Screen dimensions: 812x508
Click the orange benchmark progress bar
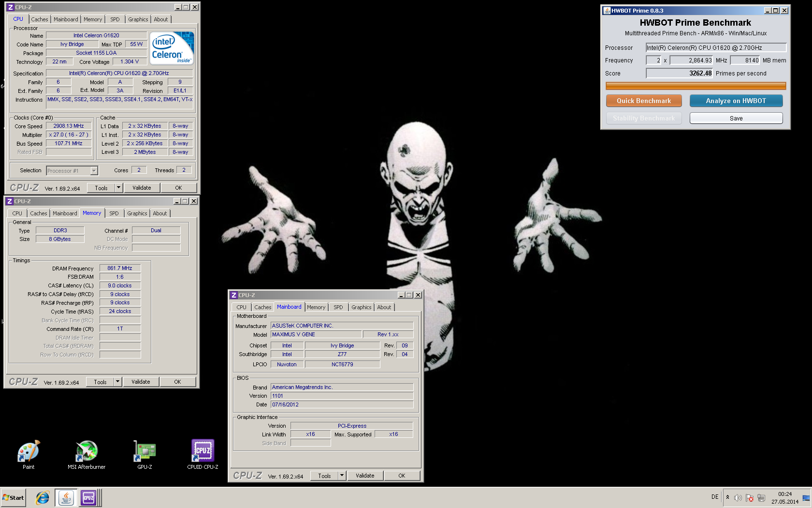696,86
